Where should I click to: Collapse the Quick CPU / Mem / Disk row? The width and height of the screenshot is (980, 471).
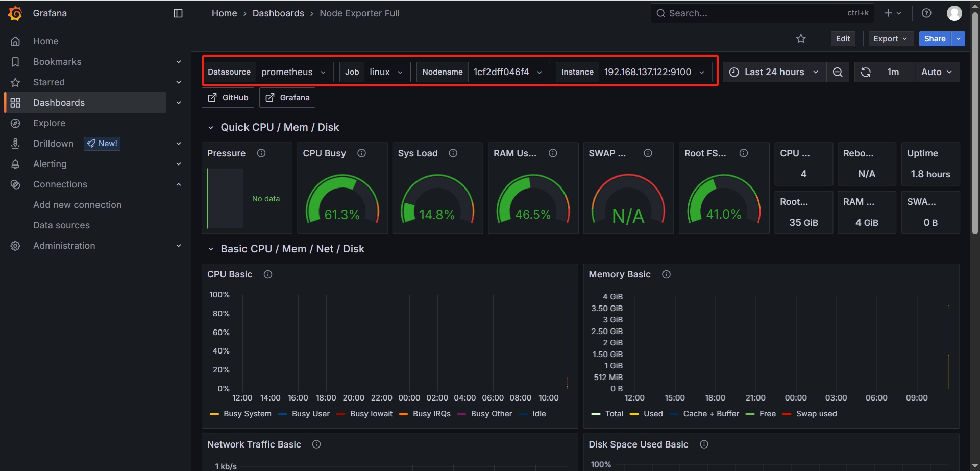[x=211, y=128]
